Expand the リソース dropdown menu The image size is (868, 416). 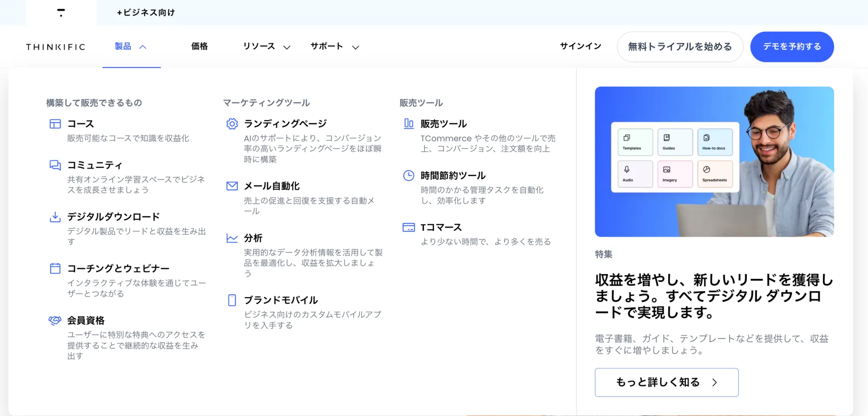(x=266, y=47)
